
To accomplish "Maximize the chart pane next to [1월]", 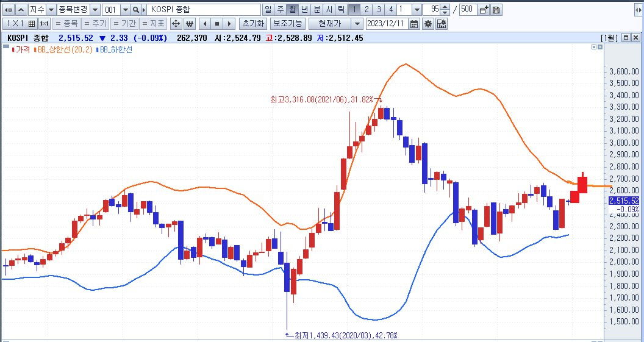I will (x=626, y=38).
